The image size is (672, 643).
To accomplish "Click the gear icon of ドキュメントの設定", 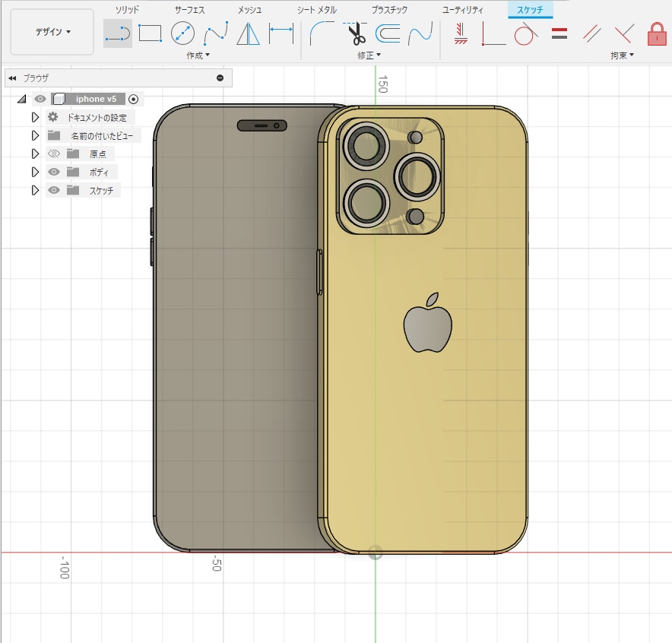I will point(52,117).
